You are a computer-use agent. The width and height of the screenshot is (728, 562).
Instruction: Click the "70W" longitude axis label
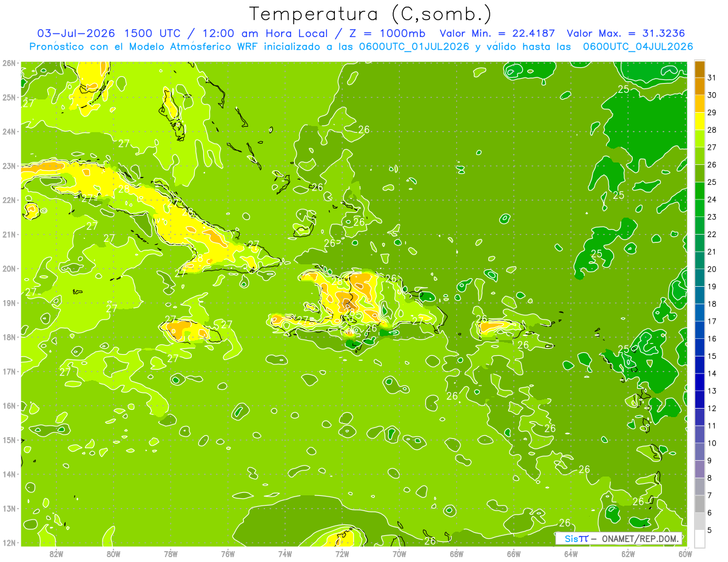[399, 554]
